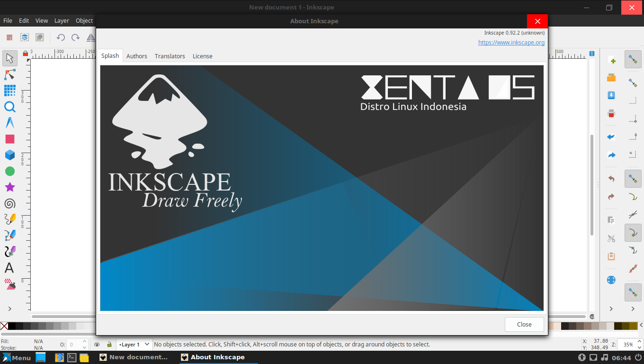Switch to New document taskbar entry
The width and height of the screenshot is (644, 364).
coord(134,357)
